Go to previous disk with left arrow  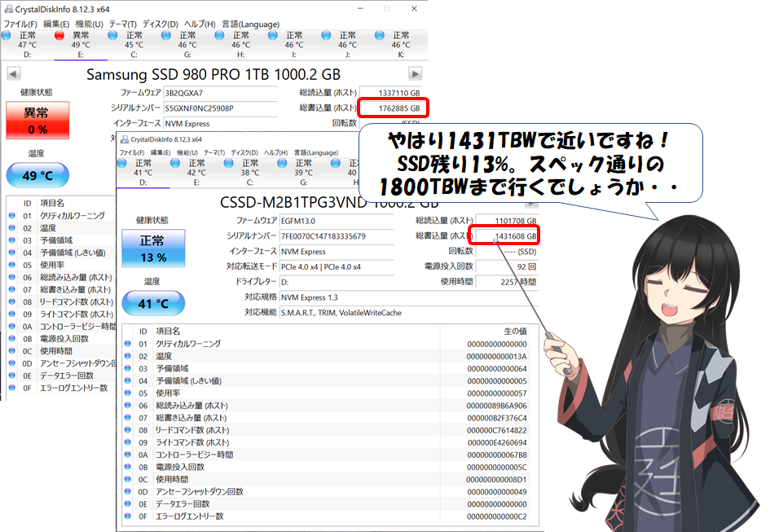pos(13,74)
